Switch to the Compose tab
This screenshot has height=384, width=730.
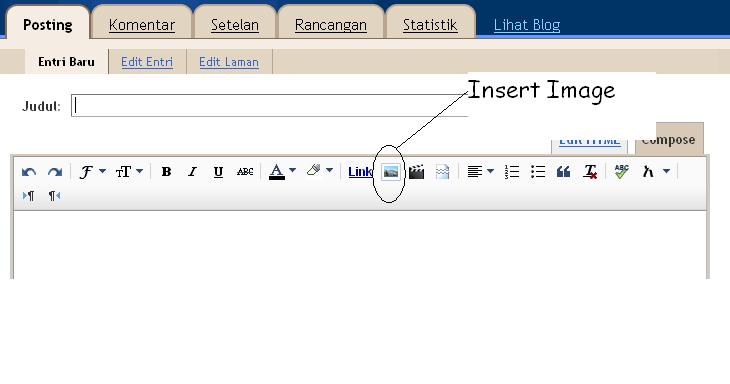tap(669, 139)
